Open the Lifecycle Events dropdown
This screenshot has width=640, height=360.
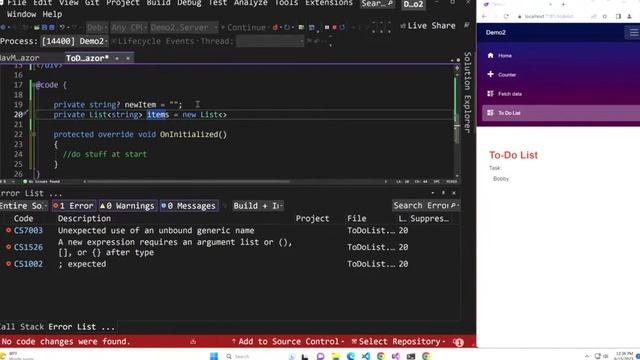(155, 41)
